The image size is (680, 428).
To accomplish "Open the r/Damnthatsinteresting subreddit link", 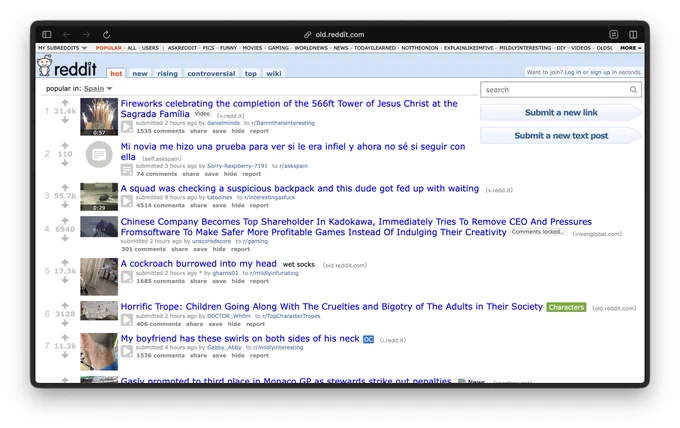I will click(283, 123).
